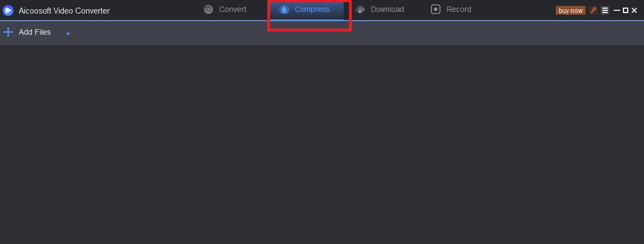Screen dimensions: 644x244
Task: Click the Record tab's square dot icon
Action: point(435,9)
